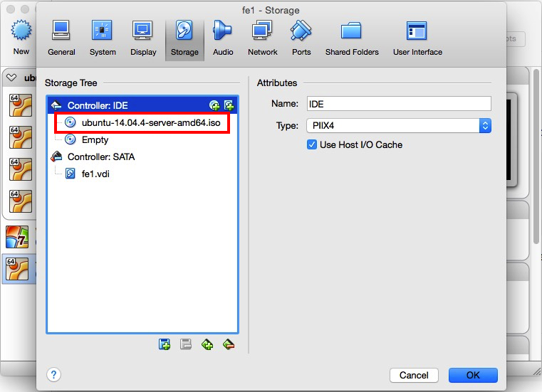Switch to the Network settings tab
This screenshot has height=392, width=542.
click(262, 38)
